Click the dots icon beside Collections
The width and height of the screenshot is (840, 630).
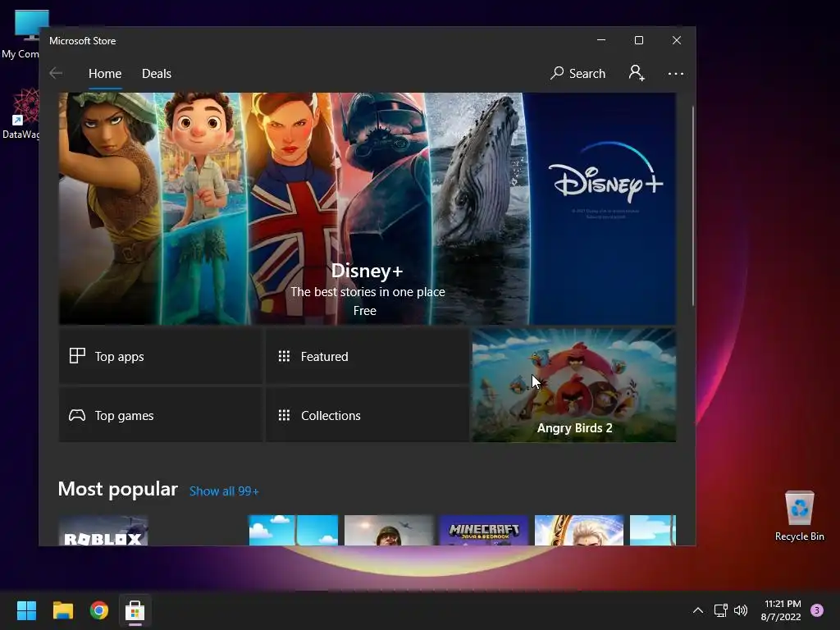(284, 415)
